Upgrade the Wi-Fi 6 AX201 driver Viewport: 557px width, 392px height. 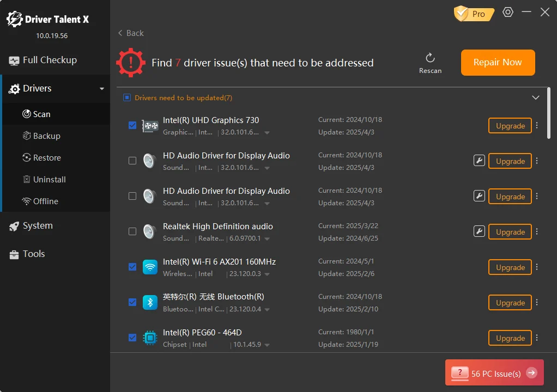(510, 267)
